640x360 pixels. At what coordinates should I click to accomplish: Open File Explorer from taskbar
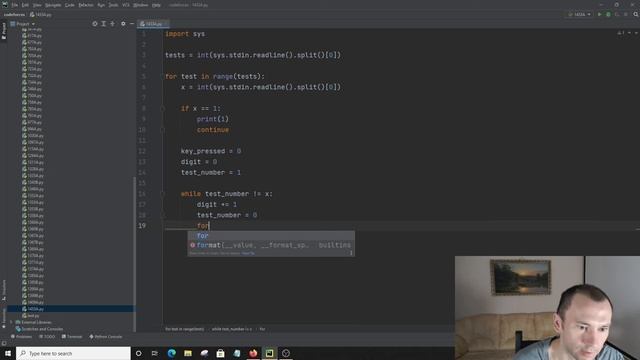188,353
